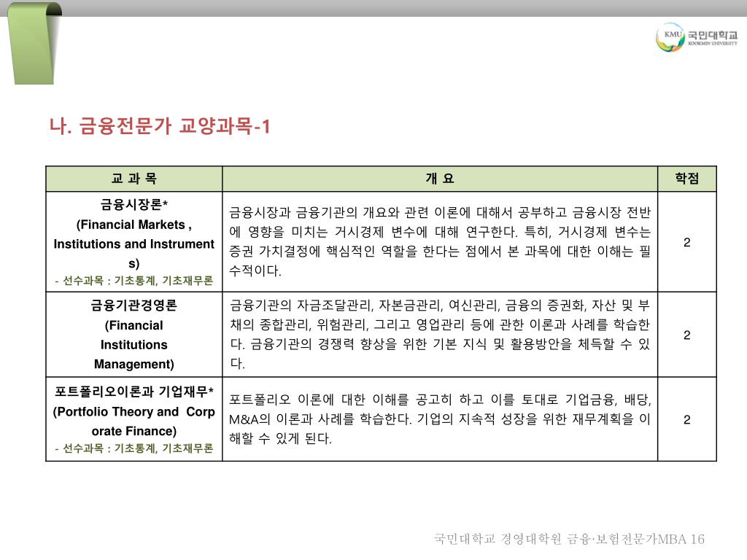This screenshot has width=747, height=560.
Task: Click the 학점 column header
Action: pyautogui.click(x=687, y=179)
